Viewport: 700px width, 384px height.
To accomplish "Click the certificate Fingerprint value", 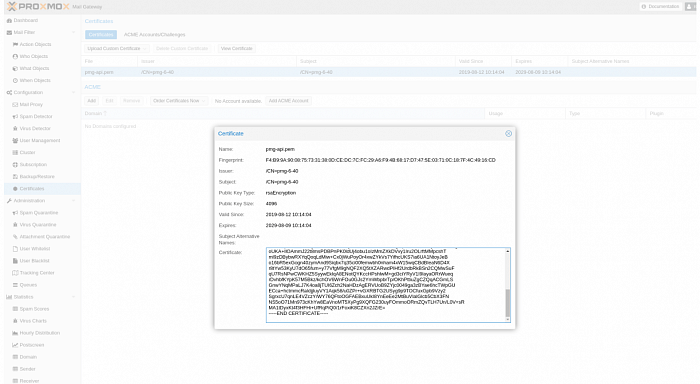I will [380, 160].
